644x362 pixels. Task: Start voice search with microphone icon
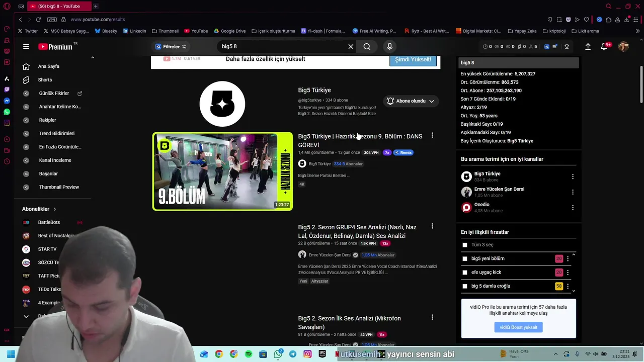tap(389, 47)
